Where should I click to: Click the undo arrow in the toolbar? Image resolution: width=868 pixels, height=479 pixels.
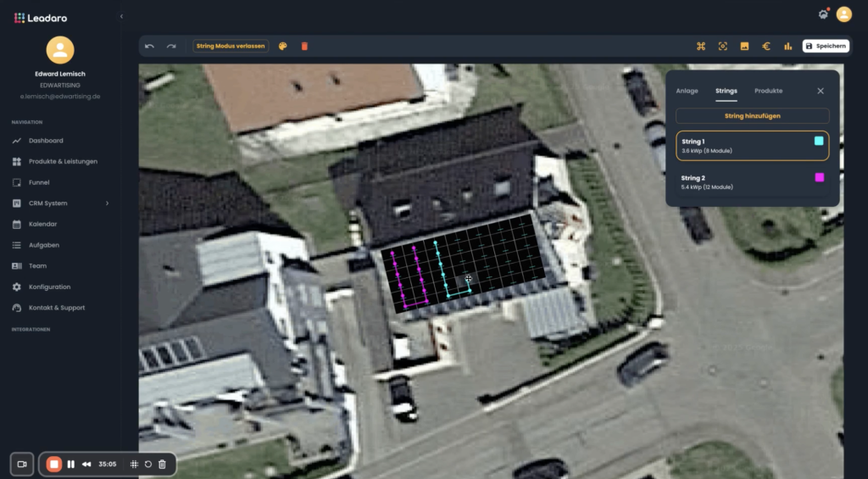click(x=149, y=46)
